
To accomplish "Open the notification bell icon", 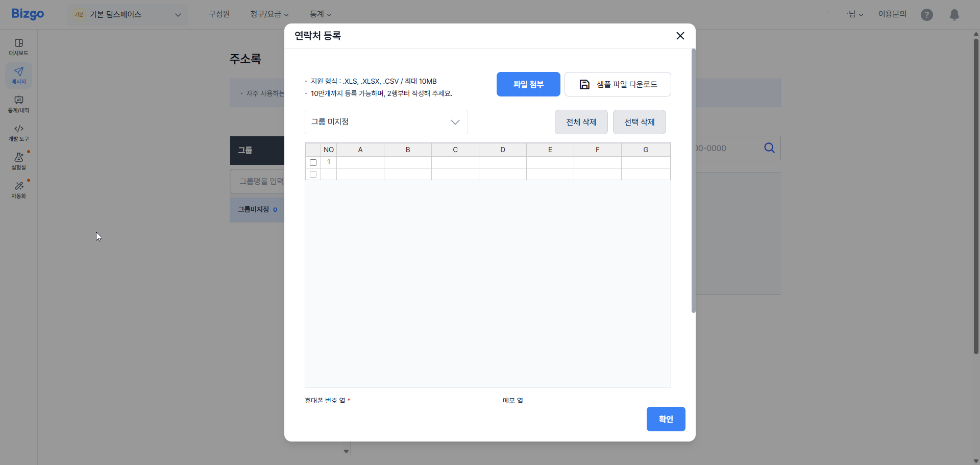I will tap(954, 14).
